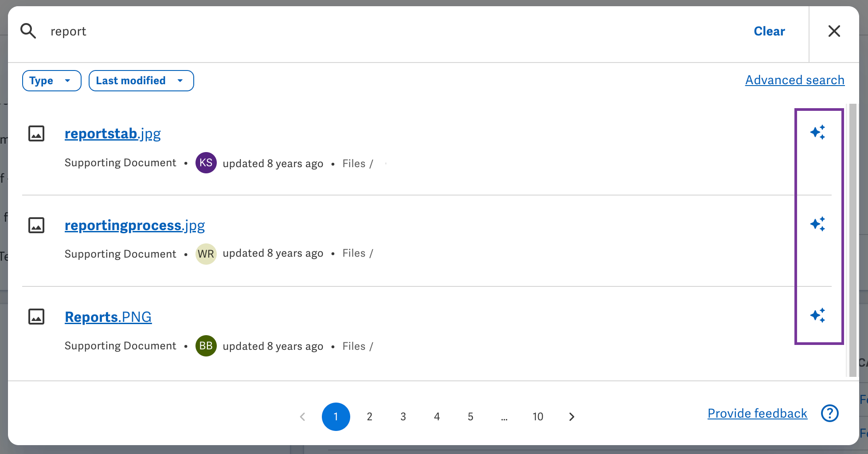This screenshot has height=454, width=868.
Task: Open the Type filter dropdown
Action: coord(52,81)
